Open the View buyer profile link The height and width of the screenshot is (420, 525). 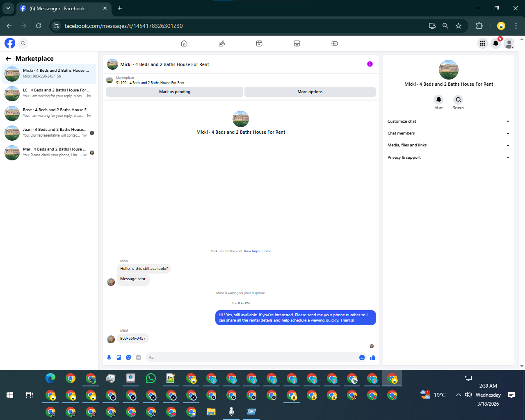pyautogui.click(x=258, y=251)
